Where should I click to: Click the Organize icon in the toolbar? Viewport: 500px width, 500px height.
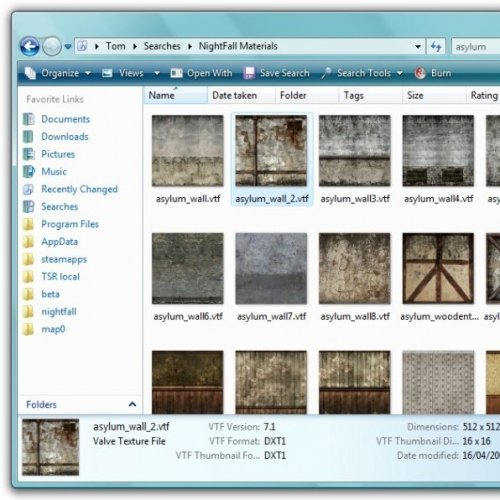30,73
